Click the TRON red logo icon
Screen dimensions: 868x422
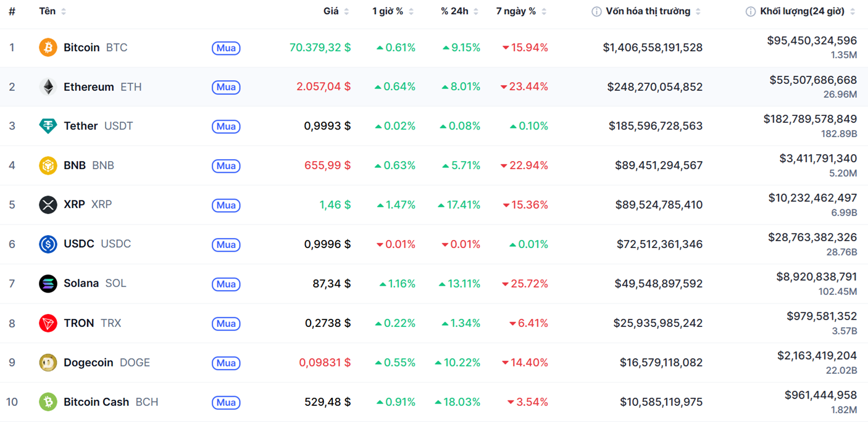point(48,323)
